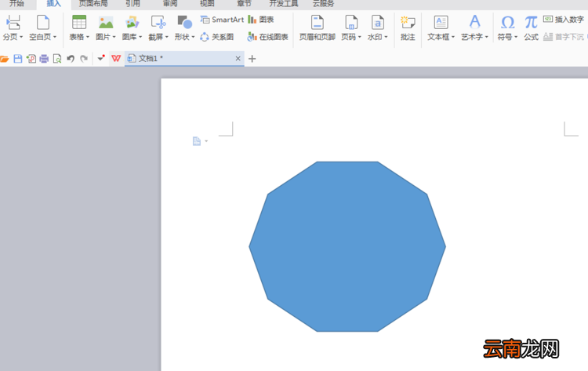This screenshot has height=371, width=588.
Task: Save the document with floppy icon
Action: (x=17, y=59)
